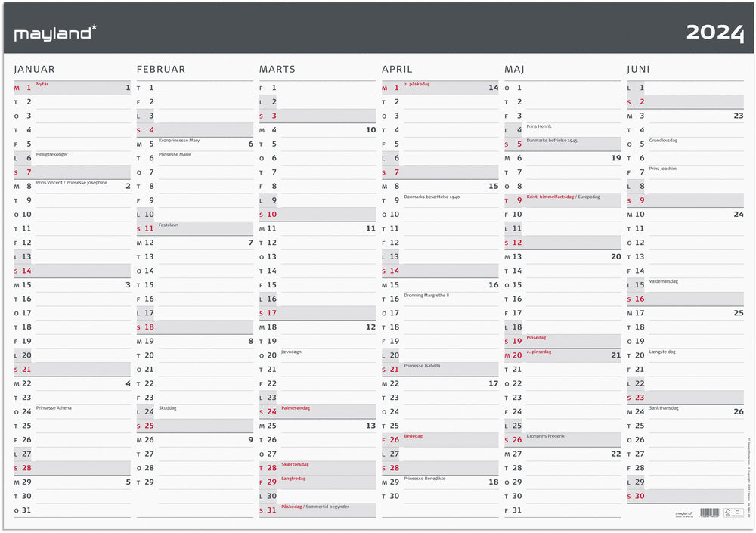Viewport: 756px width, 533px height.
Task: Select the JANUAR month heading
Action: 34,69
